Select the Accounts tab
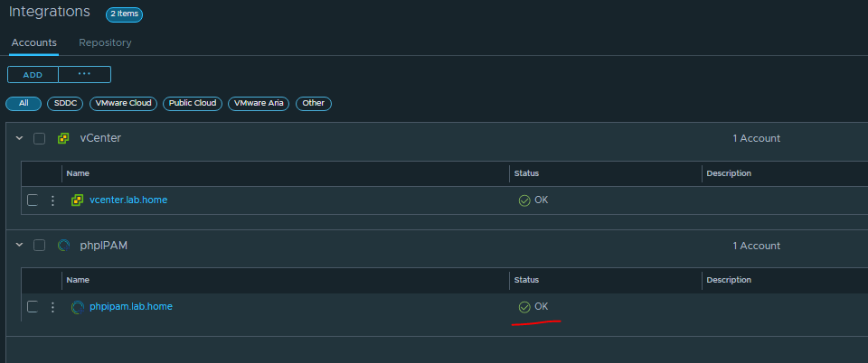Image resolution: width=868 pixels, height=363 pixels. (34, 42)
